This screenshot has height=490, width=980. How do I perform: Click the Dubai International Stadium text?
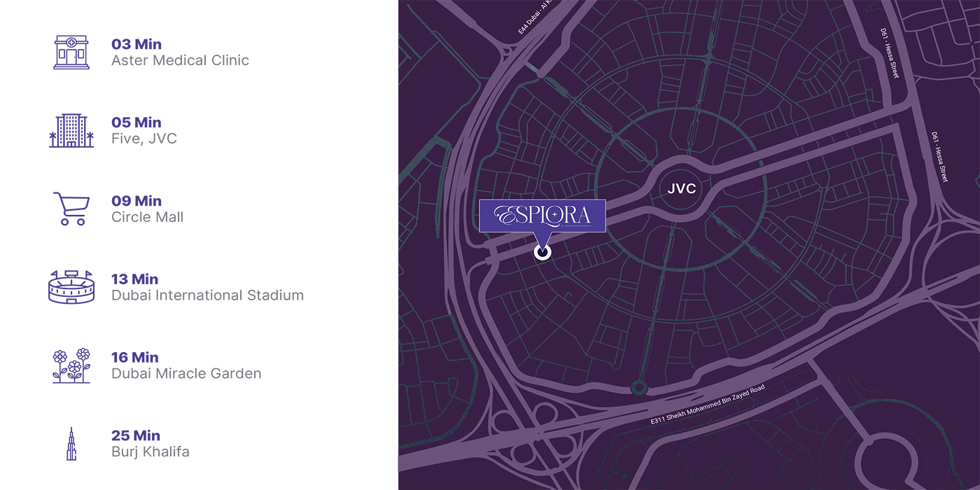pyautogui.click(x=208, y=295)
